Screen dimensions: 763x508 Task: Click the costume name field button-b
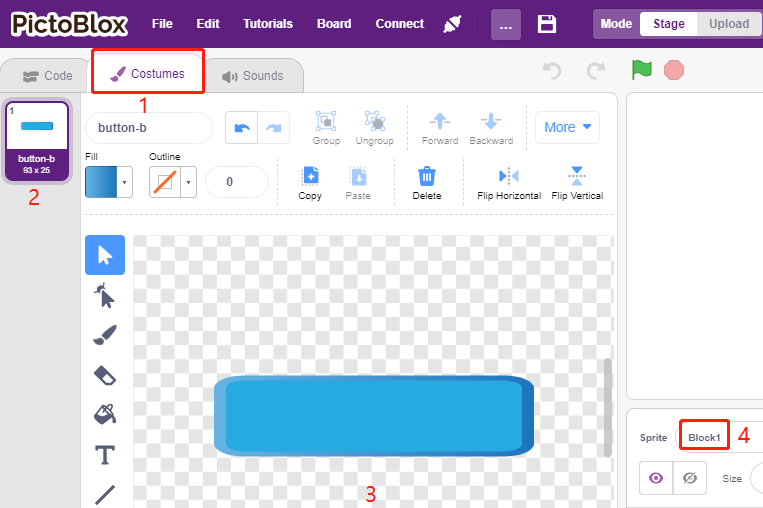149,128
